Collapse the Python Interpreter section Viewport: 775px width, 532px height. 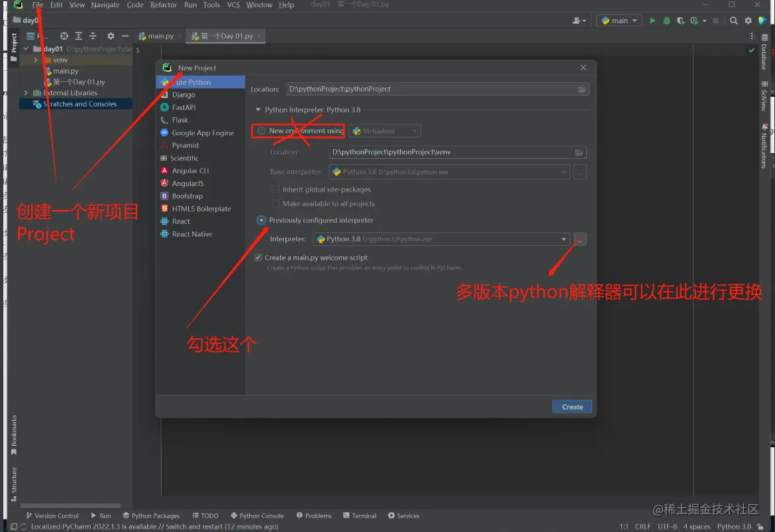pos(258,110)
